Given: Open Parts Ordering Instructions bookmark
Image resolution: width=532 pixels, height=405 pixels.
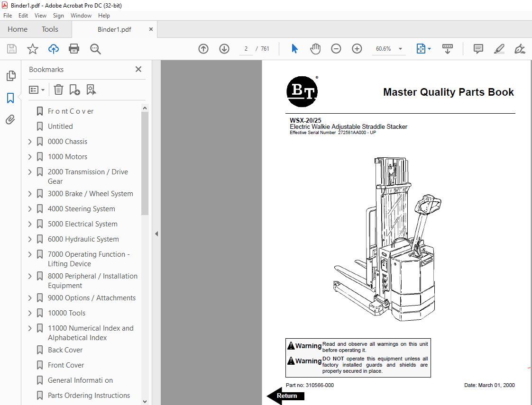Looking at the screenshot, I should pyautogui.click(x=89, y=396).
